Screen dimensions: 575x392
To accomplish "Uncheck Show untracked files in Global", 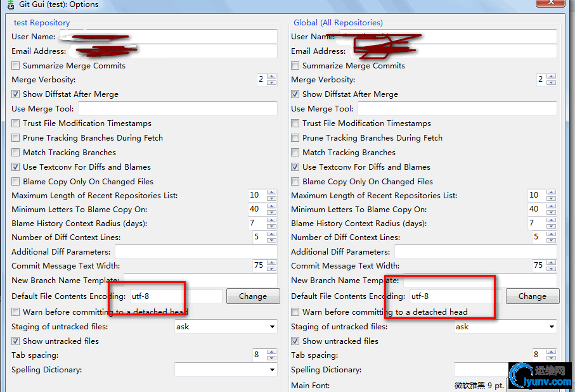I will (x=295, y=341).
